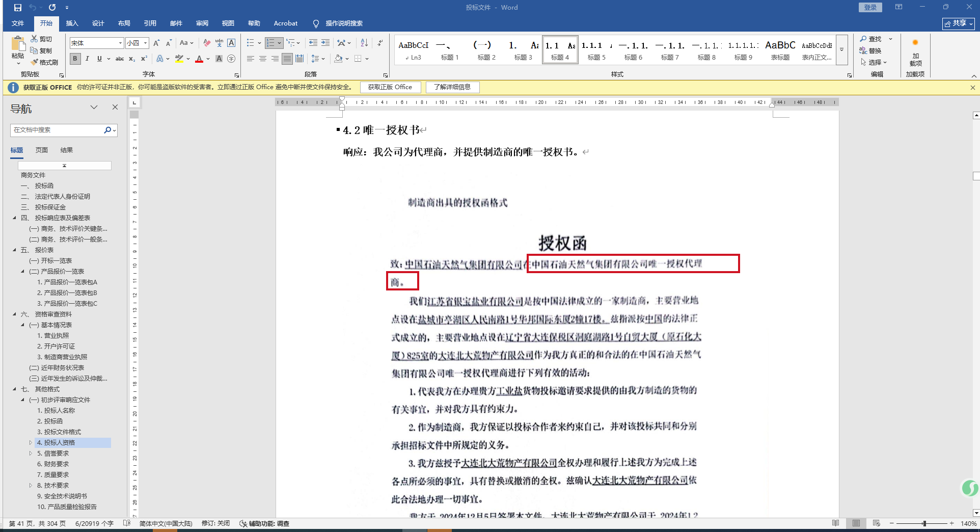Screen dimensions: 980x532
Task: Toggle character shading button
Action: [219, 59]
